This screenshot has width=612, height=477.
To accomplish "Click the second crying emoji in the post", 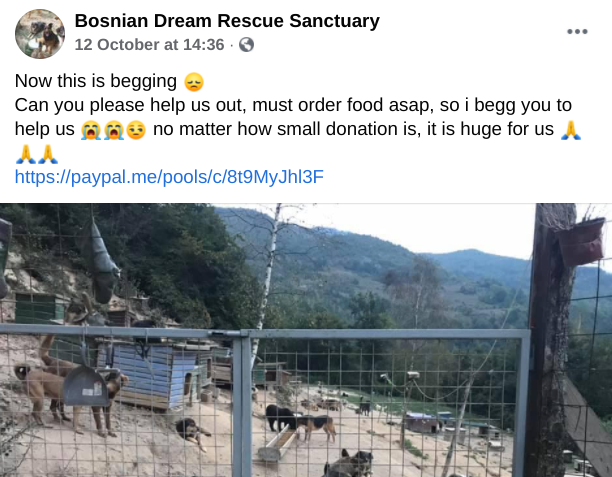I will click(x=114, y=130).
